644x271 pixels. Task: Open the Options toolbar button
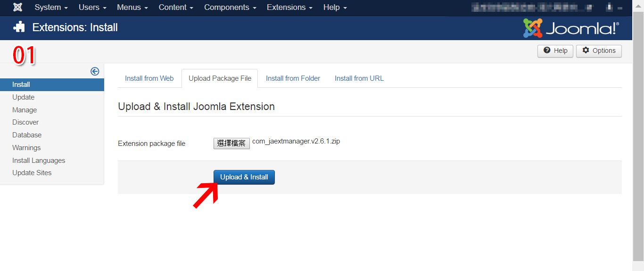(599, 51)
